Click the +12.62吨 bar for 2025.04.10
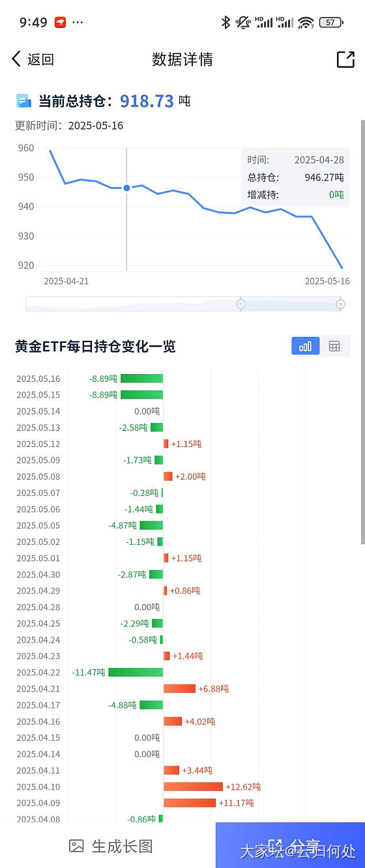365x868 pixels. [193, 787]
